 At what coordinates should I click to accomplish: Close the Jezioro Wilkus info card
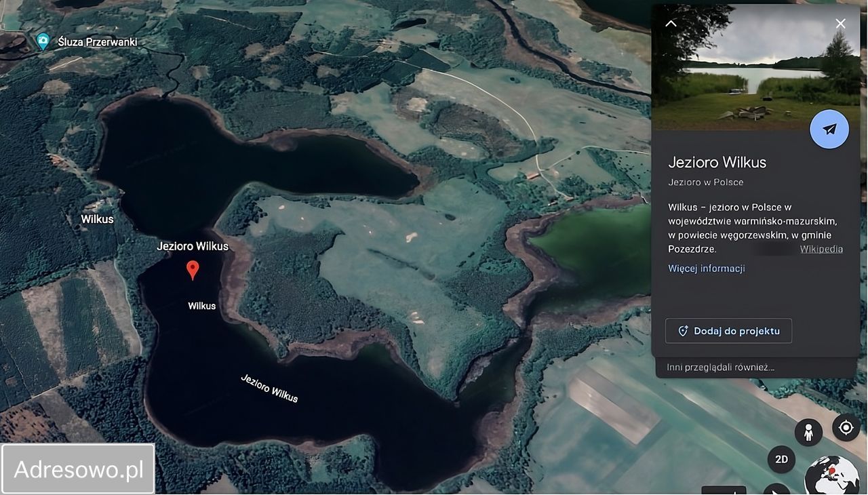pos(840,24)
